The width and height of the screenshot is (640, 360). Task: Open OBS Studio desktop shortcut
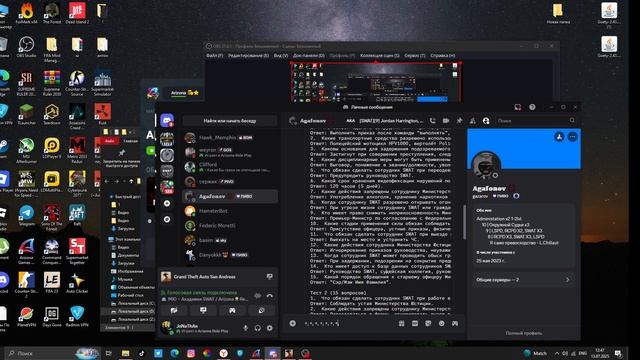27,47
